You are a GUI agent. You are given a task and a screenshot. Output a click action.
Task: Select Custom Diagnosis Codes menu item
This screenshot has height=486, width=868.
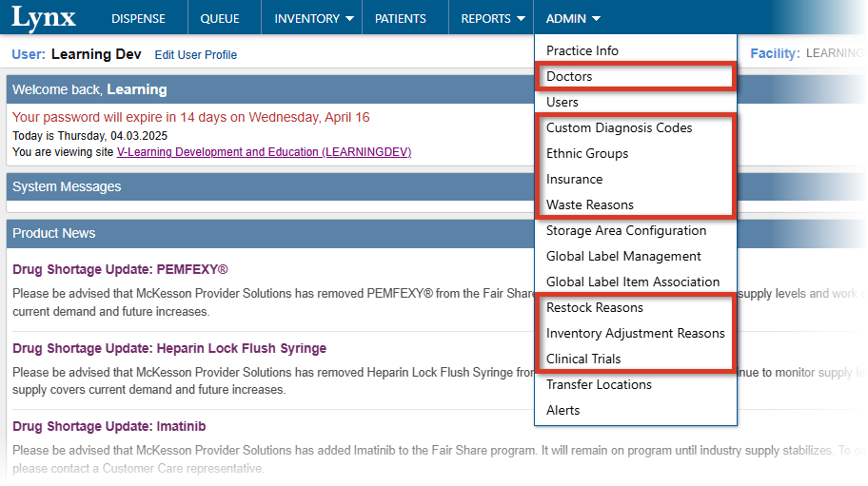(620, 127)
